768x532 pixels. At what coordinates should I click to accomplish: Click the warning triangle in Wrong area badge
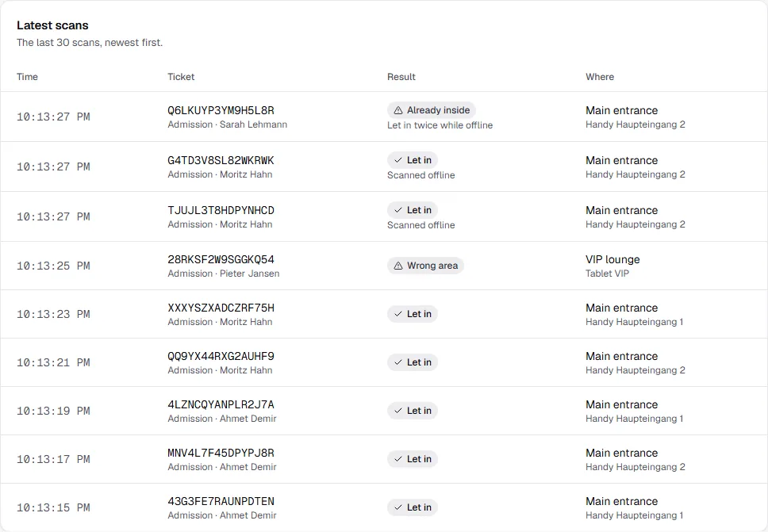pos(398,266)
